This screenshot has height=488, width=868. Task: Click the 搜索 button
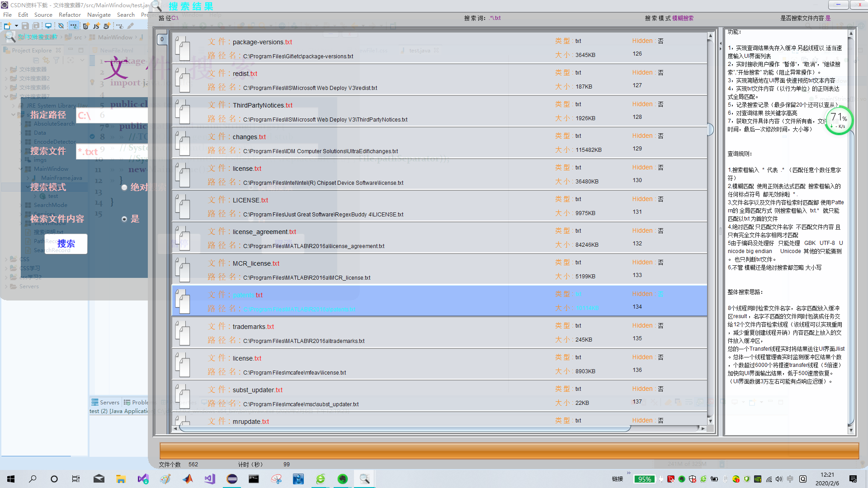click(x=66, y=244)
